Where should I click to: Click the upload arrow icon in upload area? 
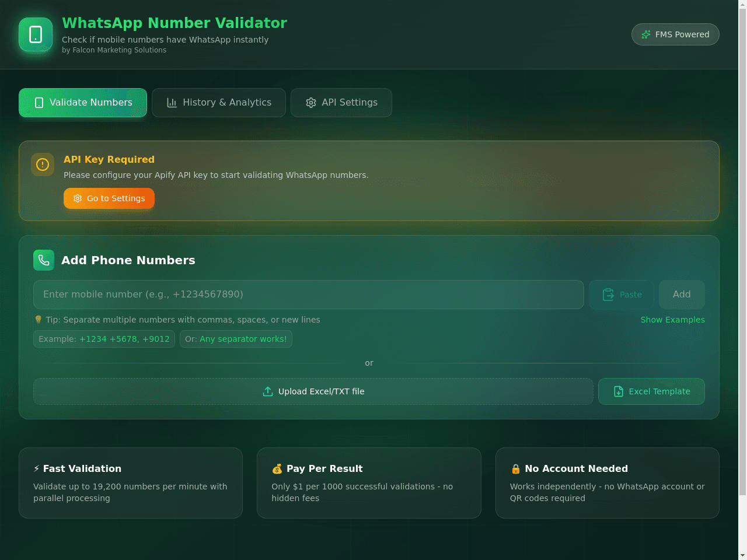pyautogui.click(x=268, y=391)
